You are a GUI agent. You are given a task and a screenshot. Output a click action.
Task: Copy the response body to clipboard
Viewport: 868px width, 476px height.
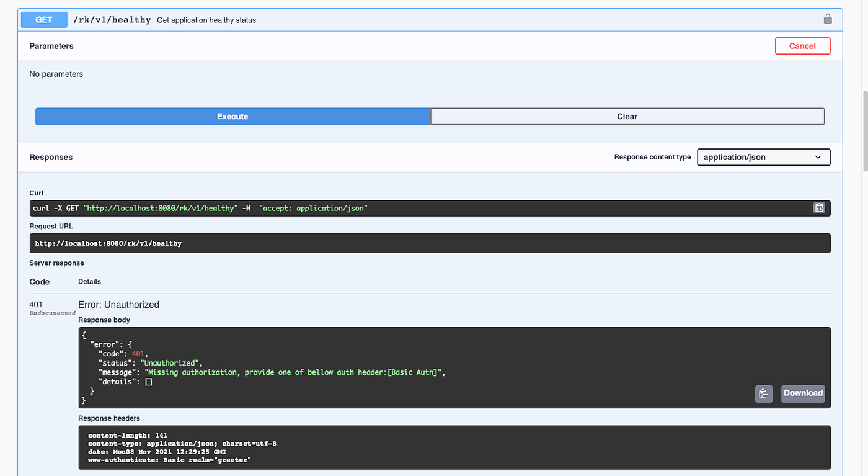[764, 393]
